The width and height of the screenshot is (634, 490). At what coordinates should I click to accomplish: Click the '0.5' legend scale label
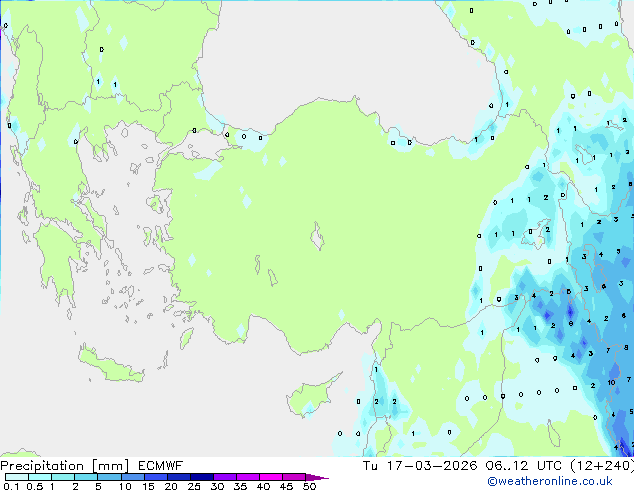(x=35, y=486)
